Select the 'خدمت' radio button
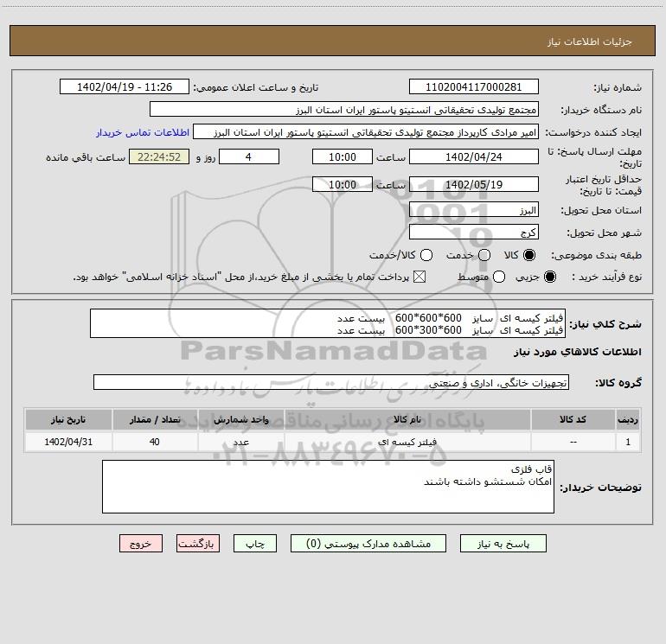 point(484,255)
